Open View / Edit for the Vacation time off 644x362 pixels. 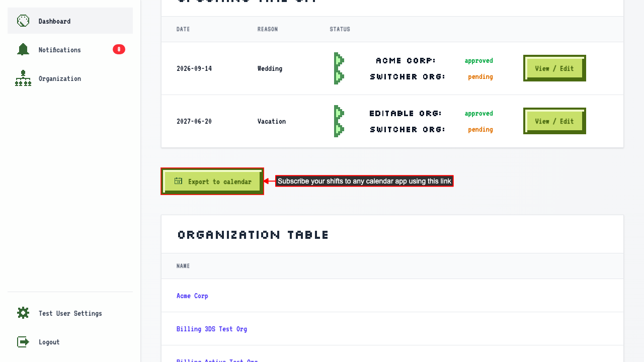pos(554,121)
